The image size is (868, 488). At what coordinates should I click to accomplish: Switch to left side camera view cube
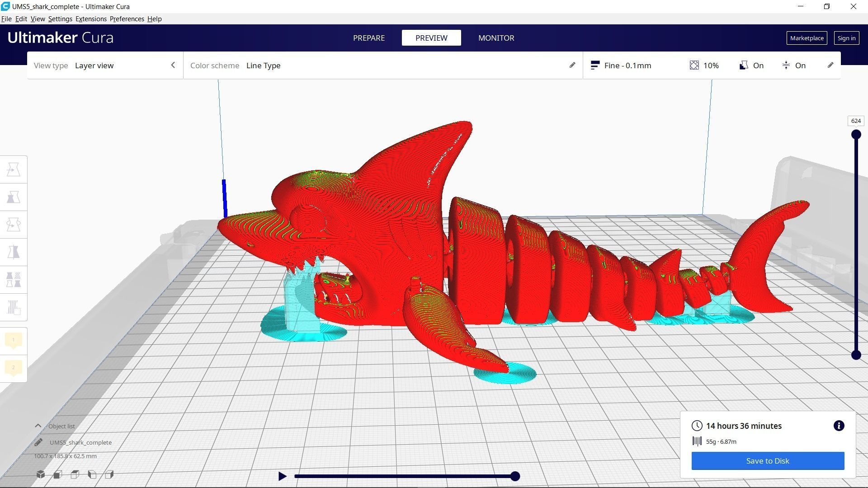click(92, 474)
